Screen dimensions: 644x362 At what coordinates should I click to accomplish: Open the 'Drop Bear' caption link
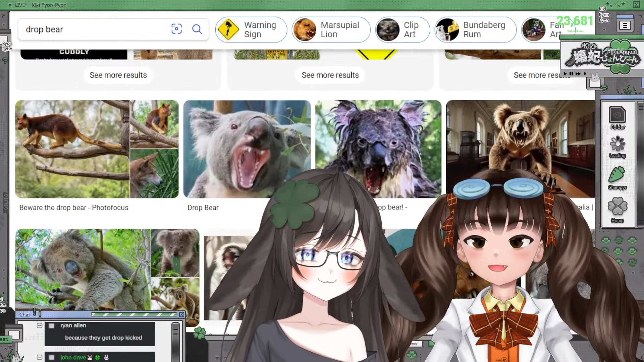(x=203, y=207)
